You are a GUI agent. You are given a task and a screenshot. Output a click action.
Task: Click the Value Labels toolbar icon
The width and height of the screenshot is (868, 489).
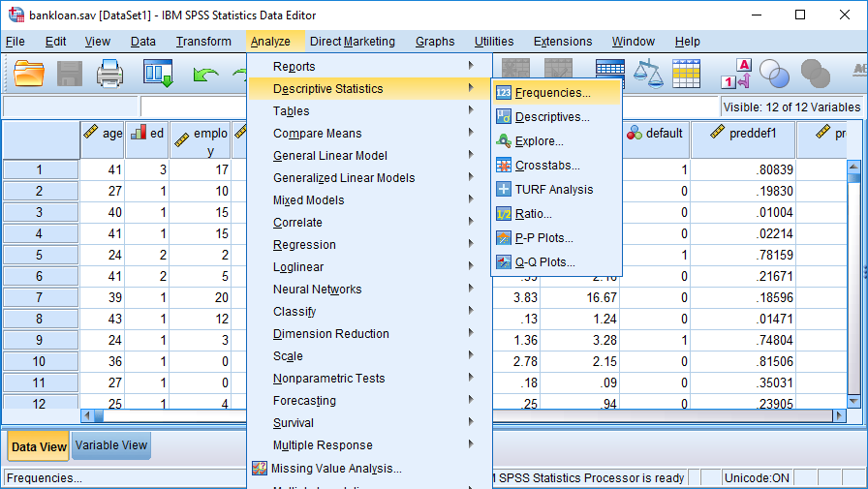[735, 74]
